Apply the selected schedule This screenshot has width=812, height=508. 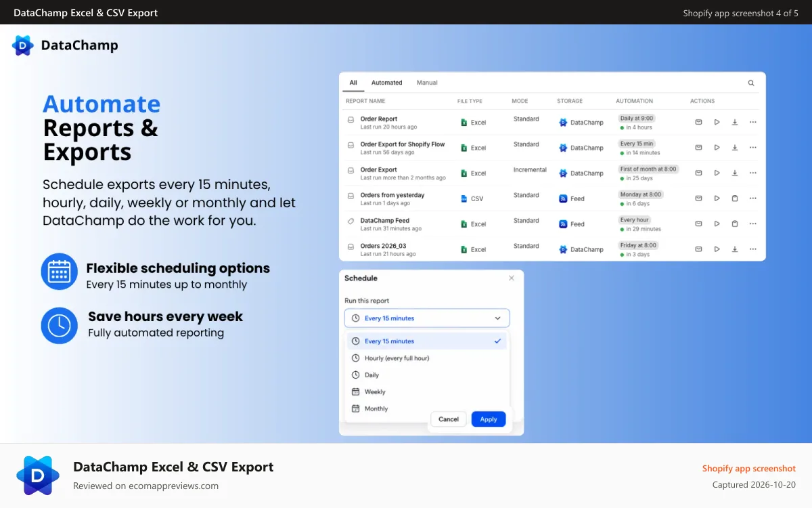pos(489,419)
